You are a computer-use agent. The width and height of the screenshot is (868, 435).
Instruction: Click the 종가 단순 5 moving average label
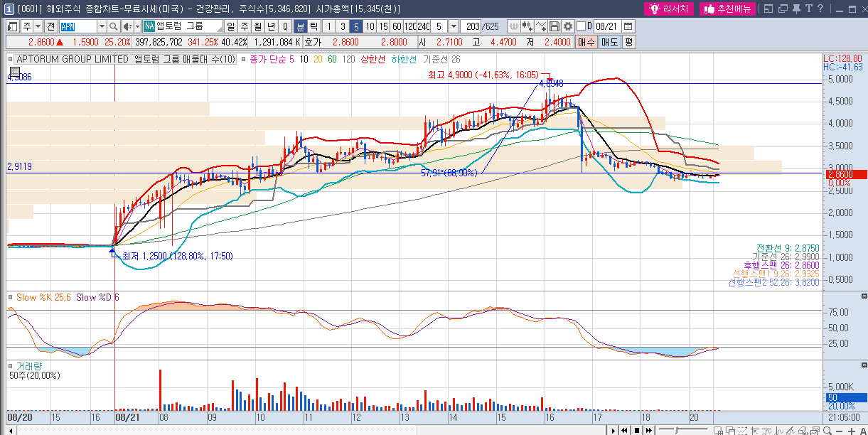click(x=272, y=59)
